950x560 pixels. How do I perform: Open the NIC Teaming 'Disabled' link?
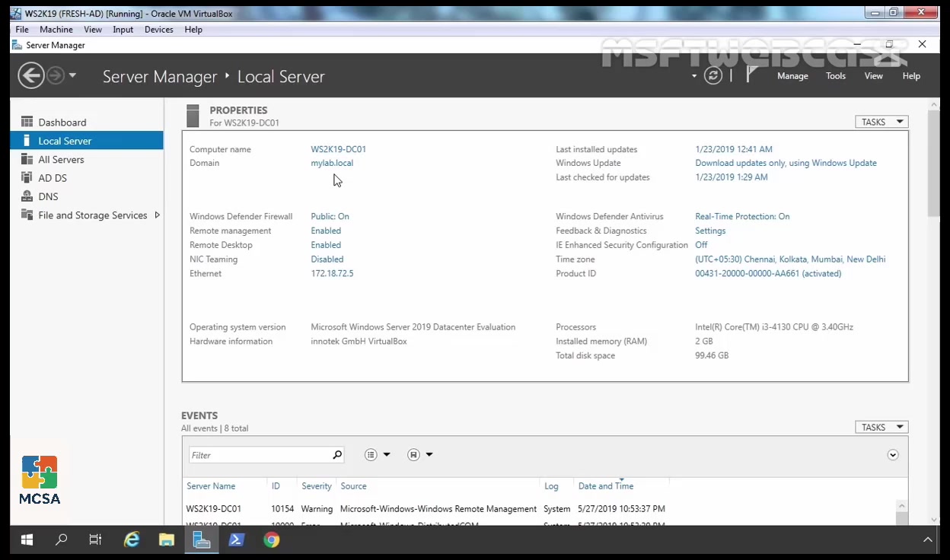pos(327,259)
